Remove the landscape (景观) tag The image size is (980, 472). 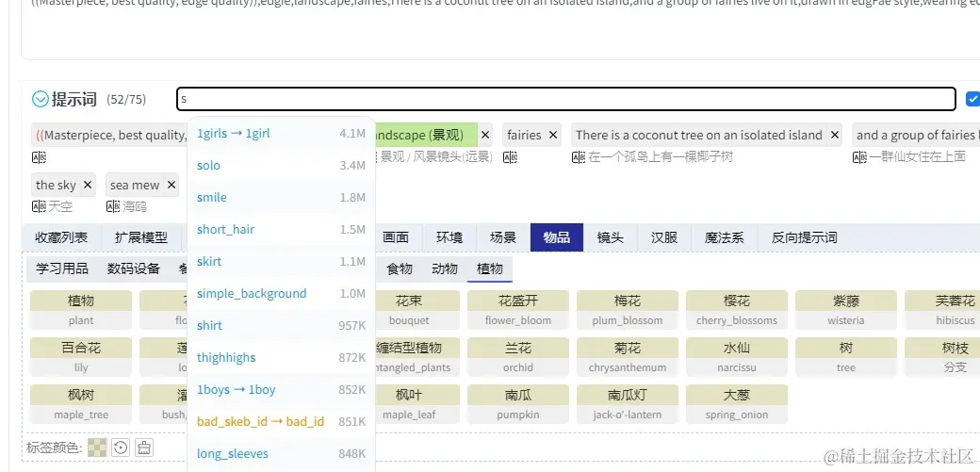[485, 135]
